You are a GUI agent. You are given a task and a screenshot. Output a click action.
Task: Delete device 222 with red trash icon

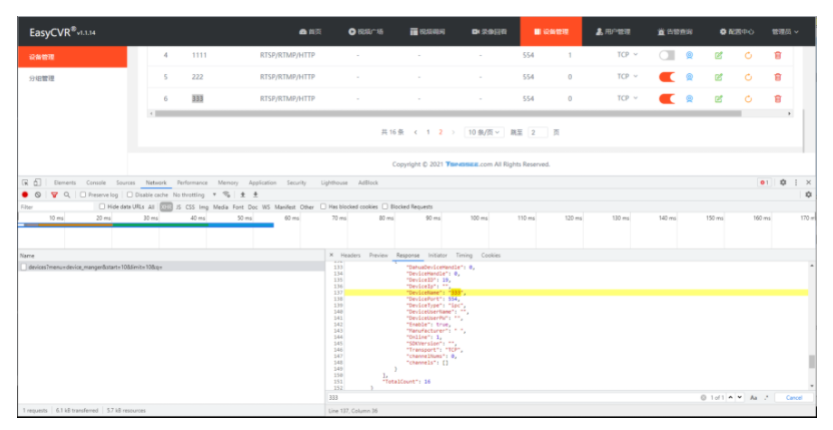point(778,77)
